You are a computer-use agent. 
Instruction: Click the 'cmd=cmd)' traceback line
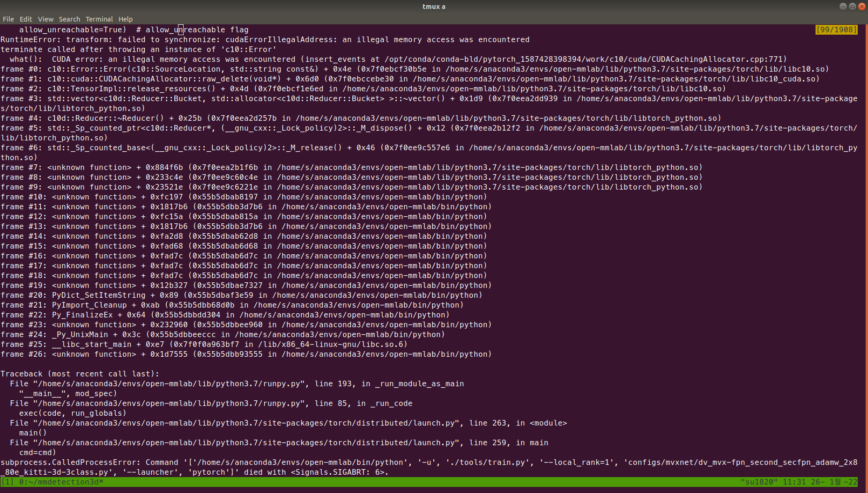tap(38, 453)
